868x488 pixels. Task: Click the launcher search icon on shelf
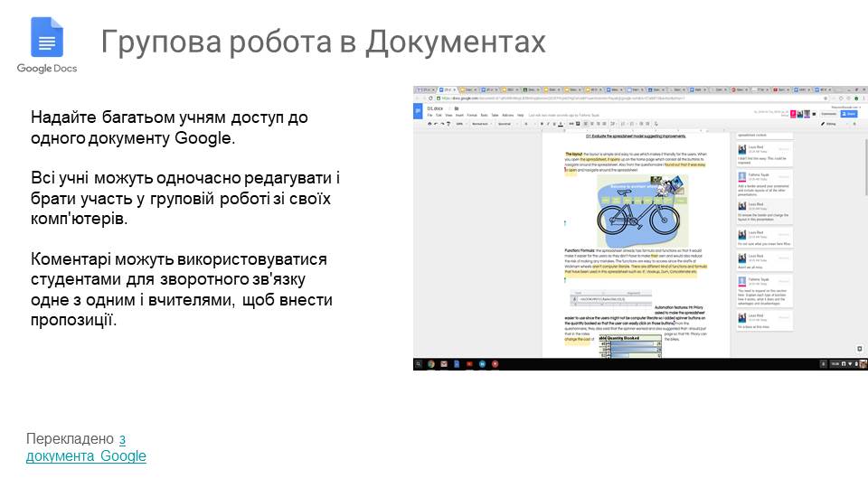[x=419, y=363]
